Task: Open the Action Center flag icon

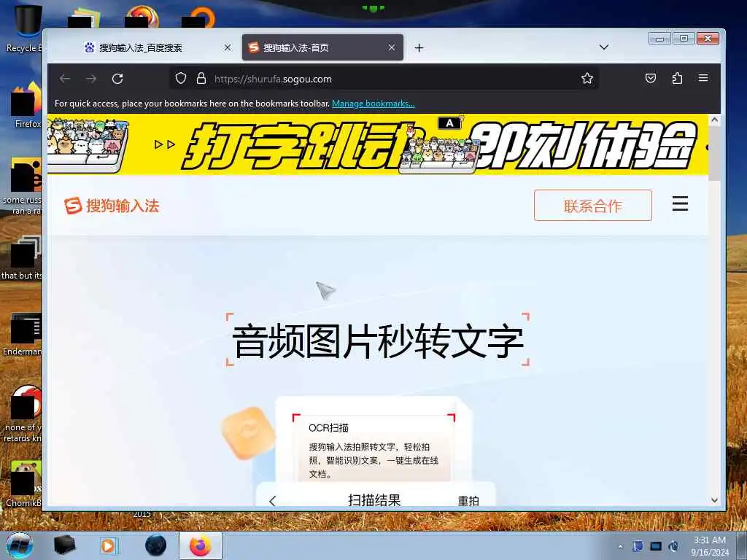Action: tap(638, 546)
